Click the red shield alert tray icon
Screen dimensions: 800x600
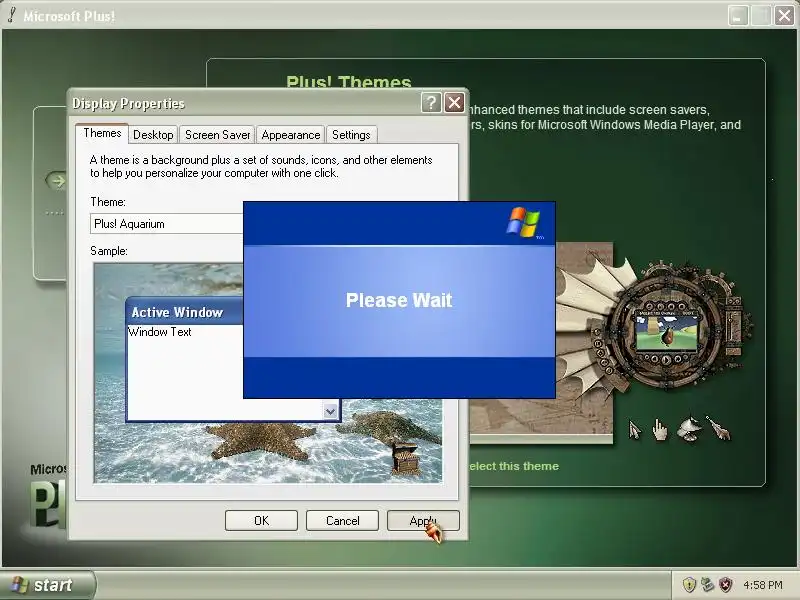pos(725,585)
